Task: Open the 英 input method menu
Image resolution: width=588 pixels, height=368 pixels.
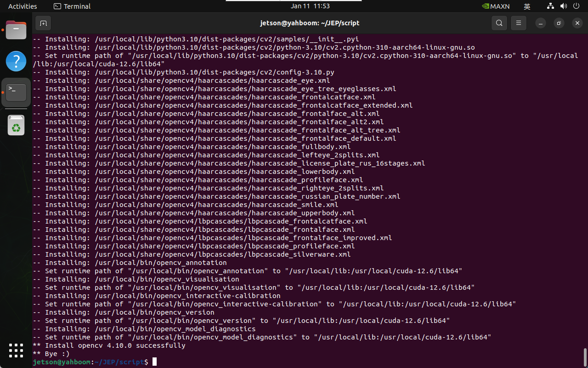Action: pyautogui.click(x=527, y=6)
